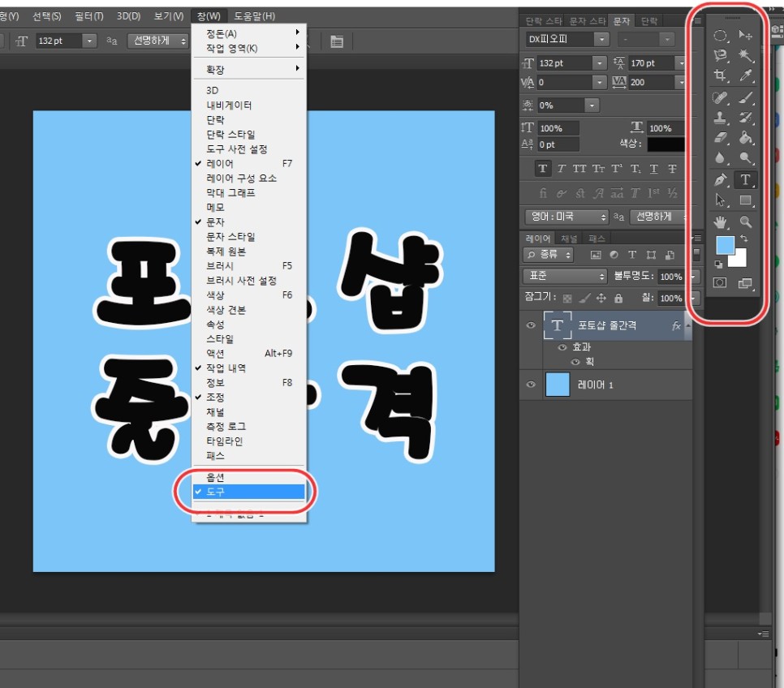Select the Crop tool
Viewport: 784px width, 688px height.
pyautogui.click(x=720, y=75)
